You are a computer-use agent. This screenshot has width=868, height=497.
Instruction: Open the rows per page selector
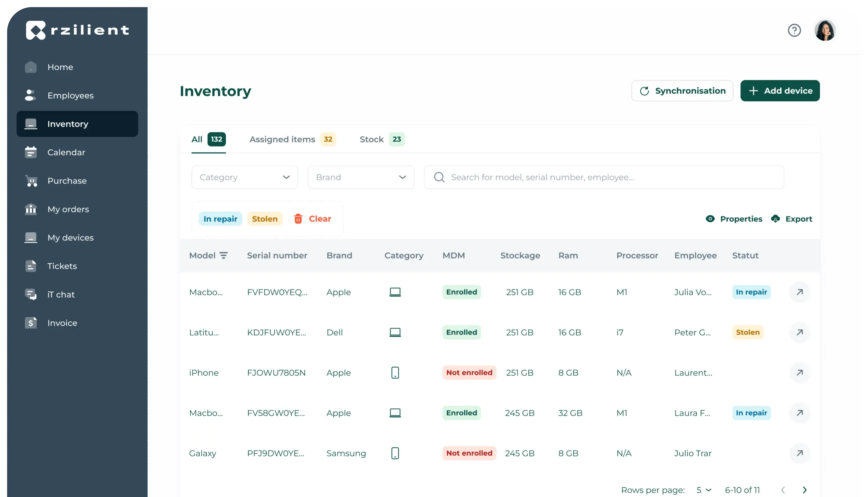(x=704, y=490)
